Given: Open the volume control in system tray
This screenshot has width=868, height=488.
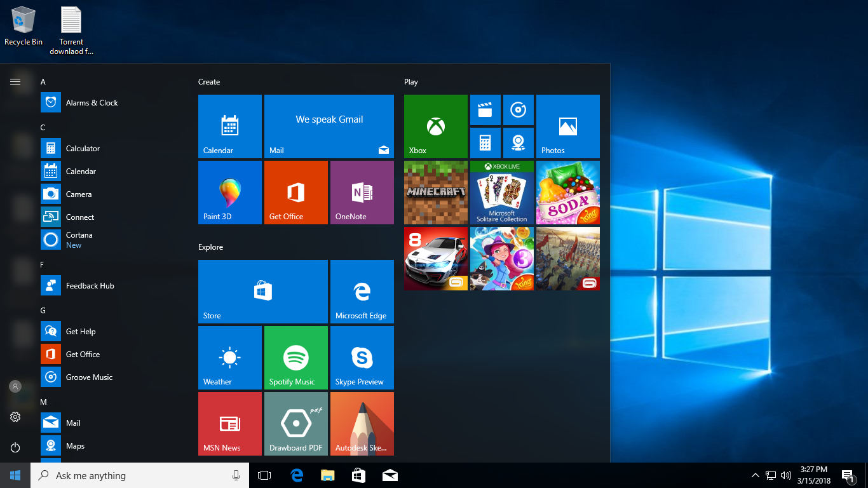Looking at the screenshot, I should (786, 475).
